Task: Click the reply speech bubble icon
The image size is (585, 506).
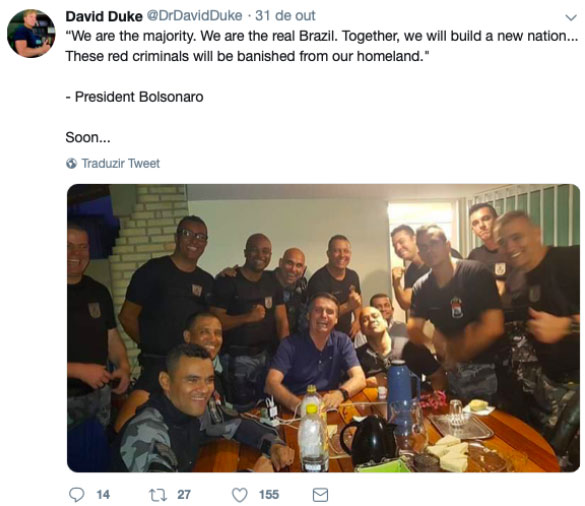Action: pos(77,495)
